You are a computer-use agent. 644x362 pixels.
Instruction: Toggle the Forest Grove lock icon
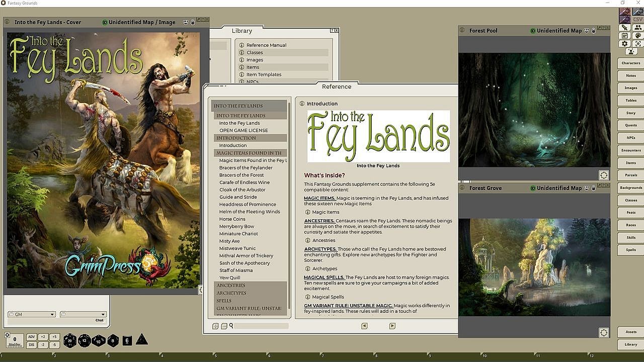pyautogui.click(x=594, y=188)
